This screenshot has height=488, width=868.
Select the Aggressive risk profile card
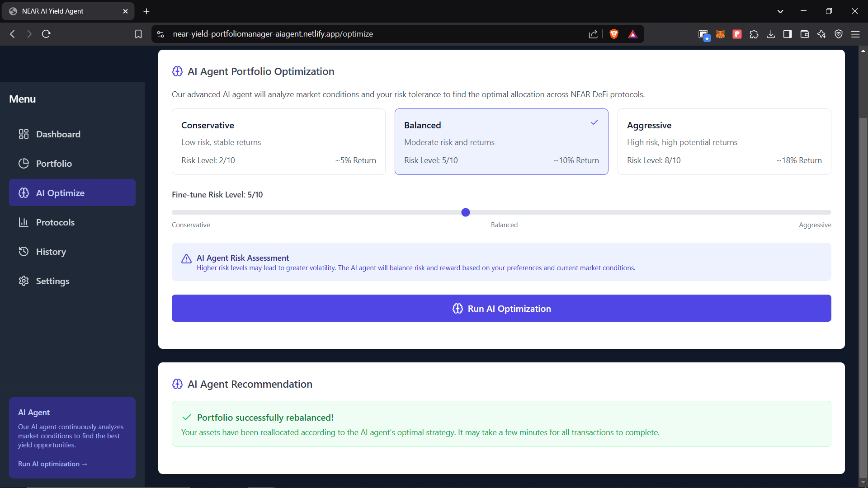724,141
